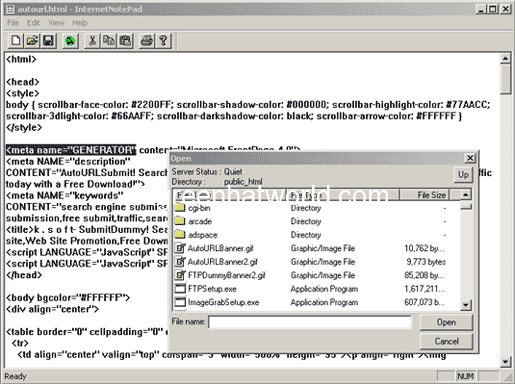Select the AutoURLBanner.gif image file icon

(x=180, y=248)
